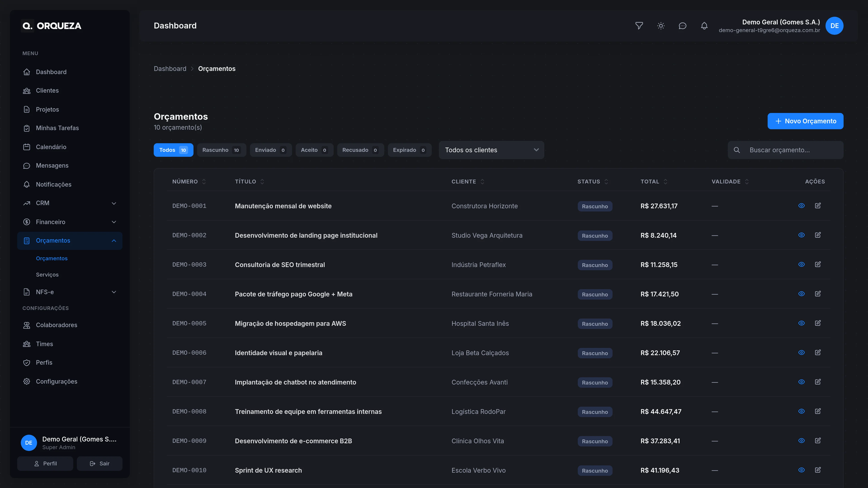Open Times in the sidebar menu
868x488 pixels.
(x=70, y=344)
